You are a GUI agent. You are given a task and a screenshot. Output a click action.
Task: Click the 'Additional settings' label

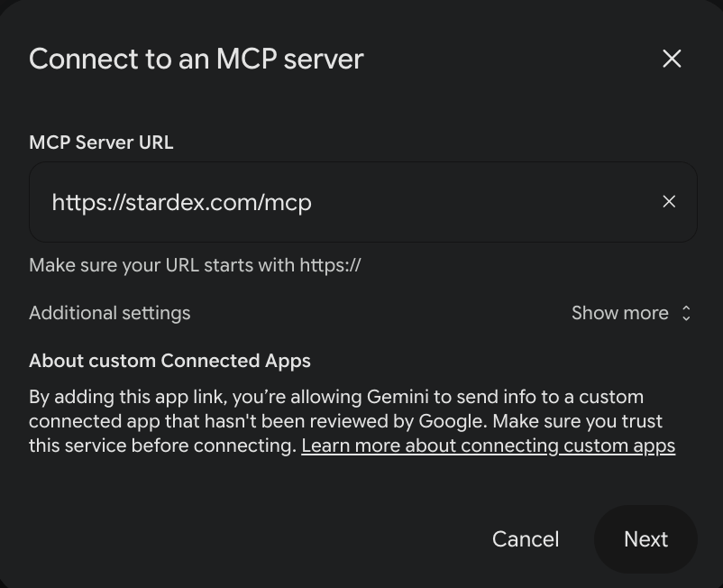coord(110,313)
